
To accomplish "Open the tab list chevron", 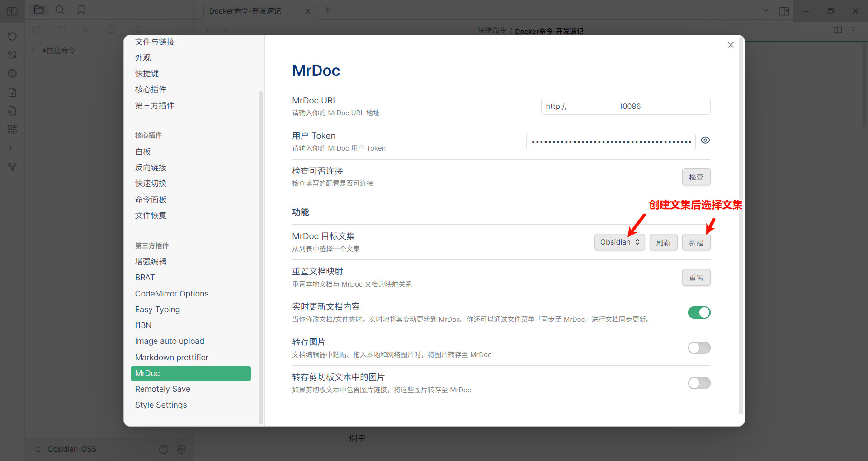I will 766,10.
